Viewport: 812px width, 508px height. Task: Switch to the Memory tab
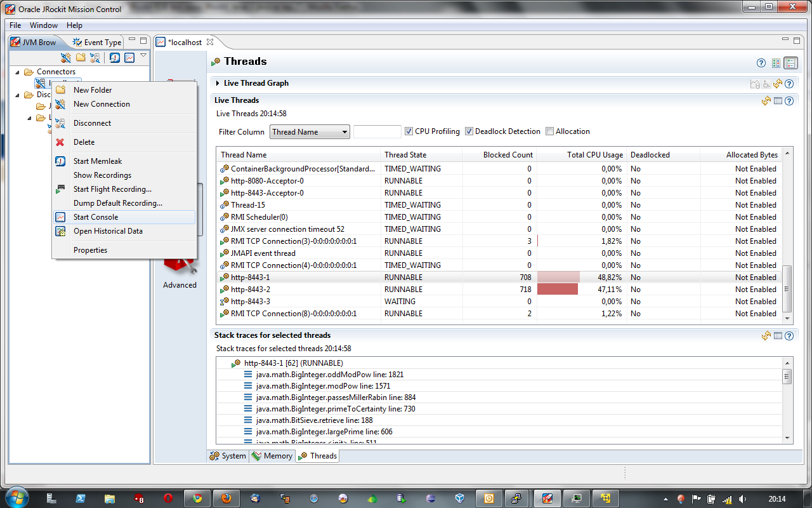point(272,456)
